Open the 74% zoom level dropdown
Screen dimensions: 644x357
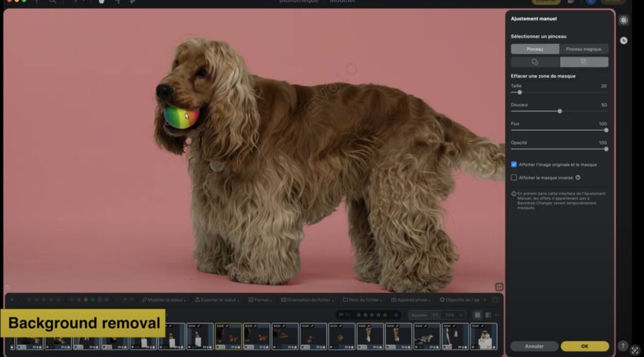[x=453, y=315]
